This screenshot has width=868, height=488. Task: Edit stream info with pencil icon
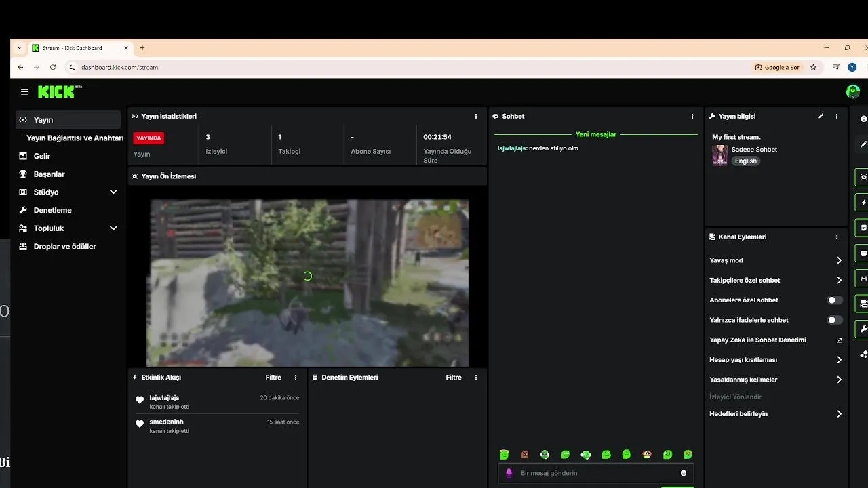[x=821, y=117]
